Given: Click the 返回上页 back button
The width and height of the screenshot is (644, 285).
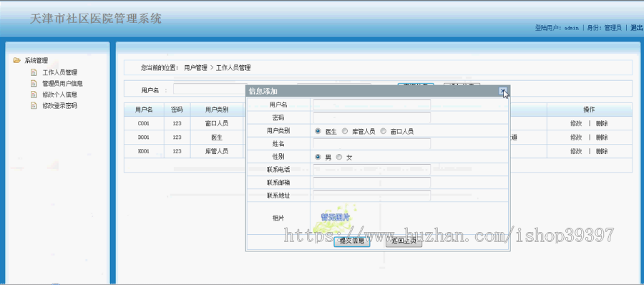Looking at the screenshot, I should (404, 241).
